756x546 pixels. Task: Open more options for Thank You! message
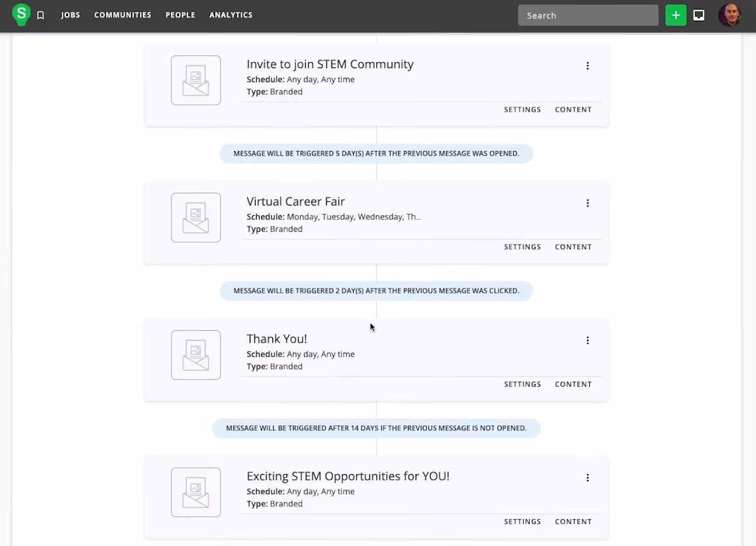[587, 340]
